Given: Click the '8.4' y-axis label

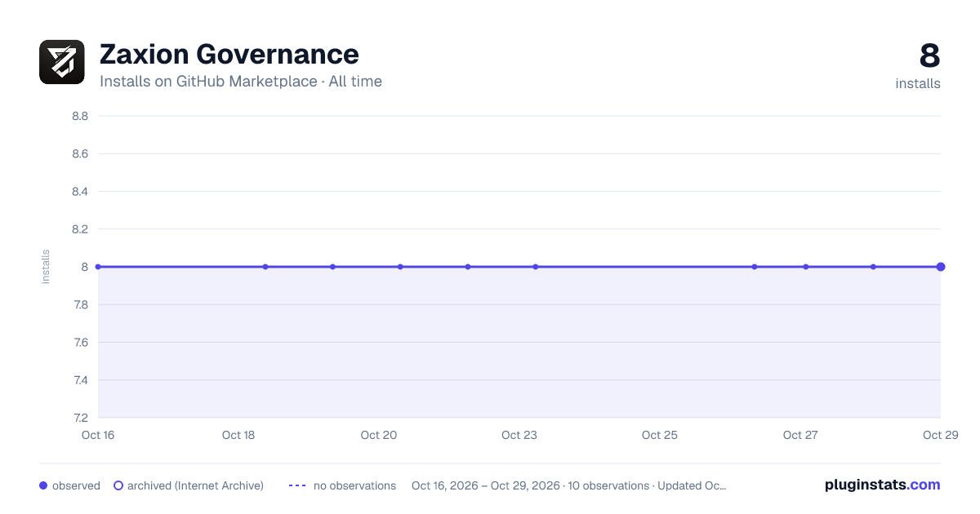Looking at the screenshot, I should pyautogui.click(x=80, y=192).
